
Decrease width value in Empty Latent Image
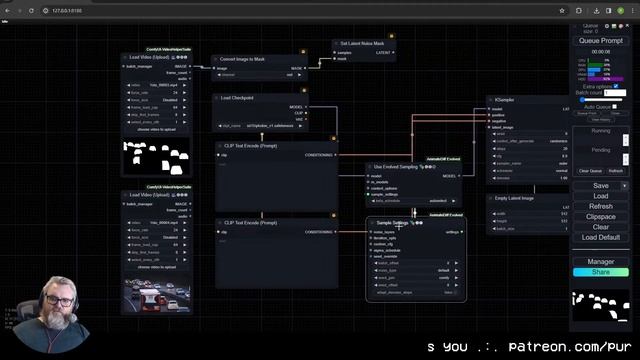pos(494,214)
